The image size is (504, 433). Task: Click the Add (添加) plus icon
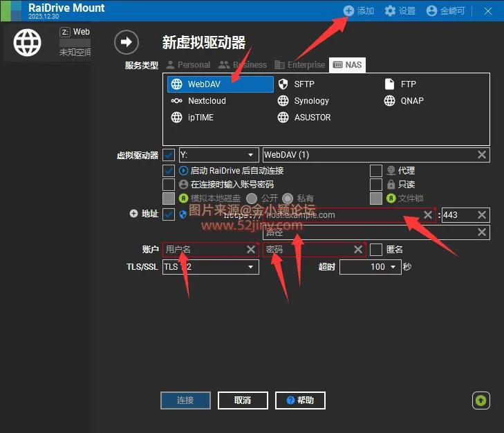coord(348,11)
